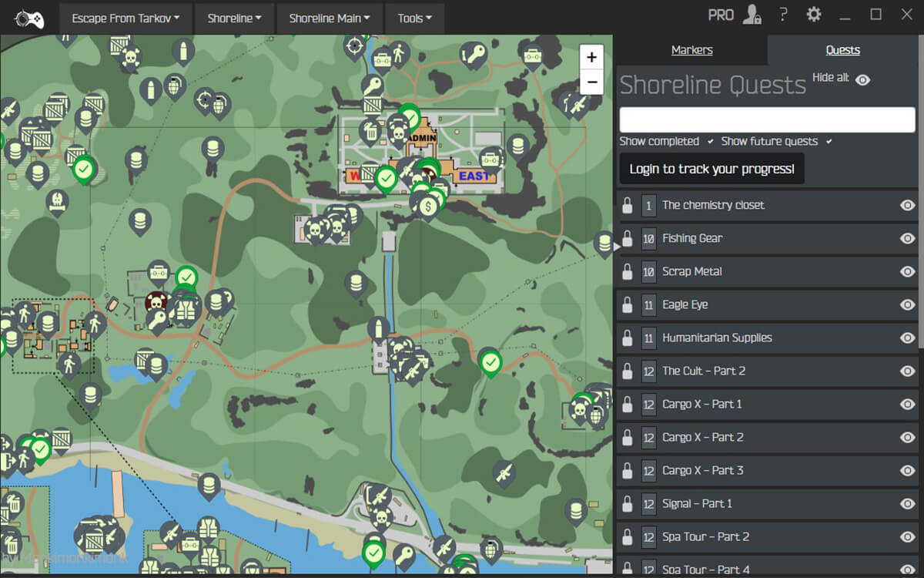Select the key marker directly above resort crate
This screenshot has height=578, width=924.
373,84
